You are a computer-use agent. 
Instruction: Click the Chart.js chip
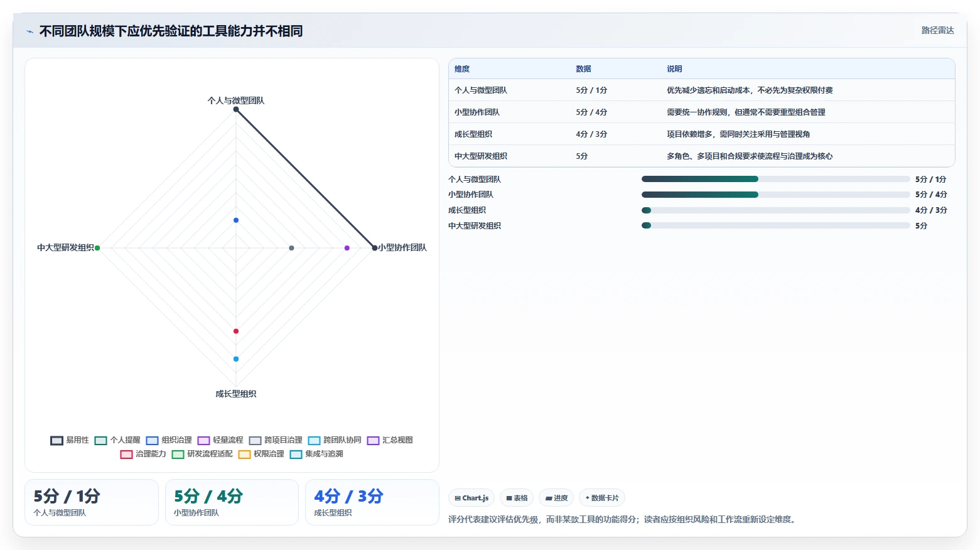click(x=471, y=498)
